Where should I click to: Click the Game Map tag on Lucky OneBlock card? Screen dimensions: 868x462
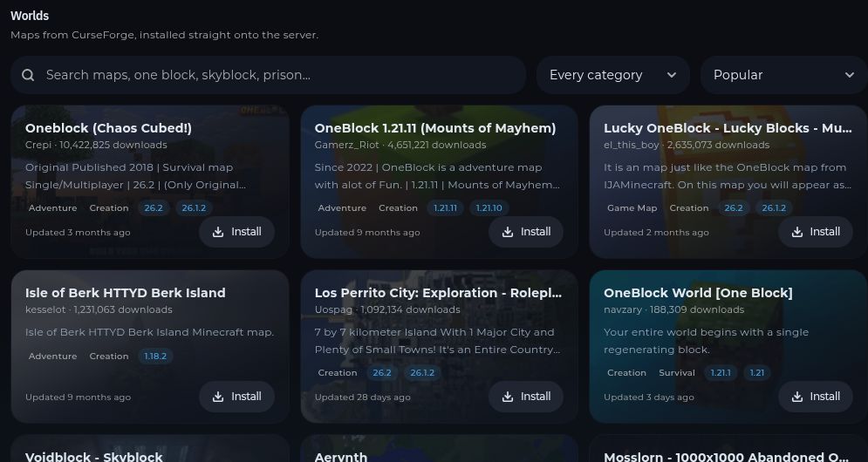click(x=632, y=208)
